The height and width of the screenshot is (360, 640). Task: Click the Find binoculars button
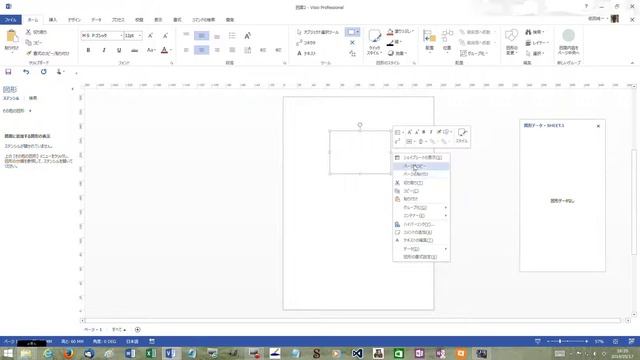(535, 32)
